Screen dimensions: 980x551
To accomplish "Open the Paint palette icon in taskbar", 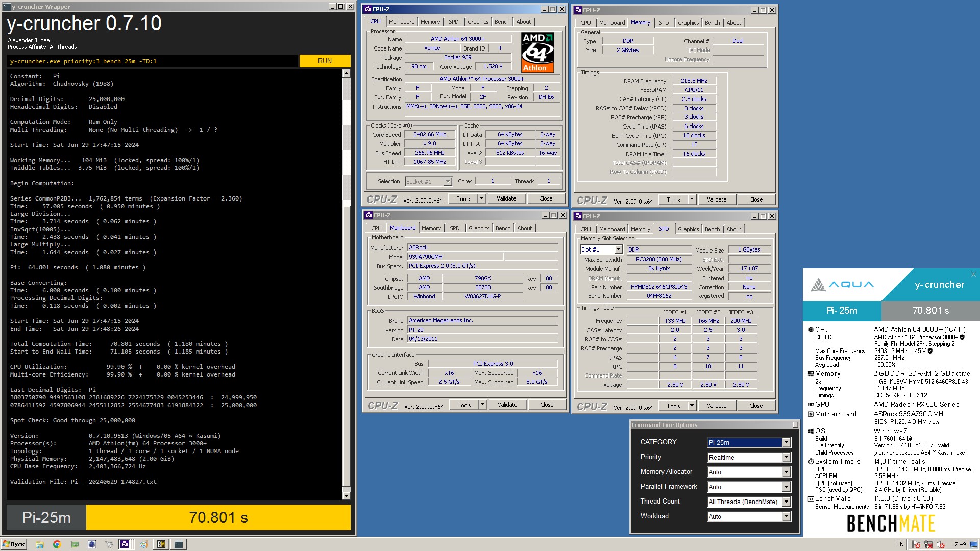I will click(144, 544).
